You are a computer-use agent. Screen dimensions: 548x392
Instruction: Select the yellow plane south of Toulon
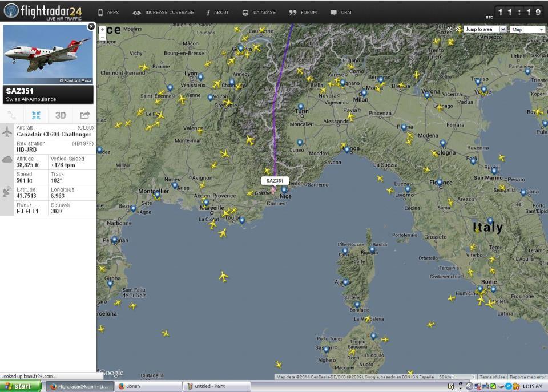[x=222, y=232]
